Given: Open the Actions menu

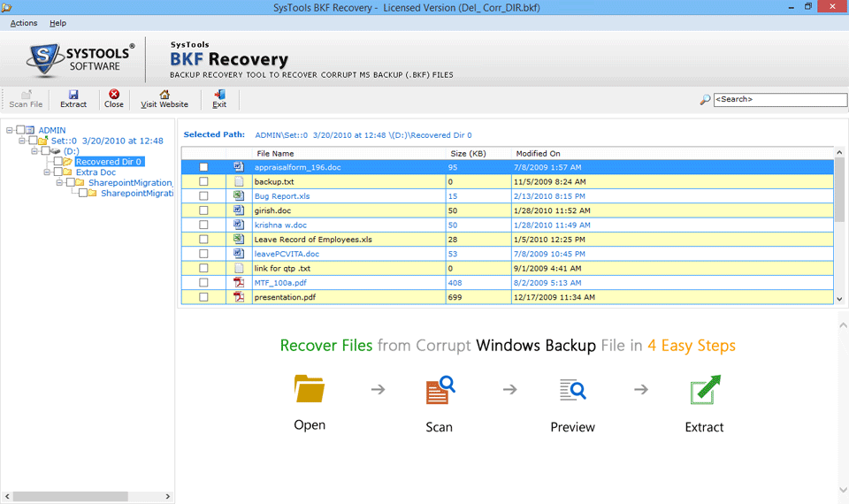Looking at the screenshot, I should tap(24, 23).
